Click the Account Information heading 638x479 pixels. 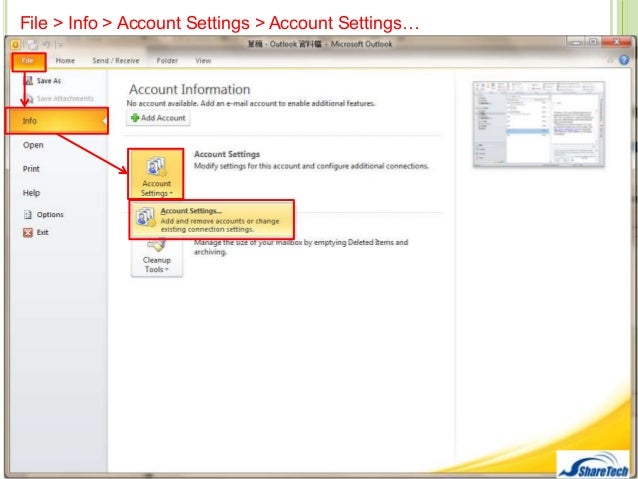coord(190,90)
